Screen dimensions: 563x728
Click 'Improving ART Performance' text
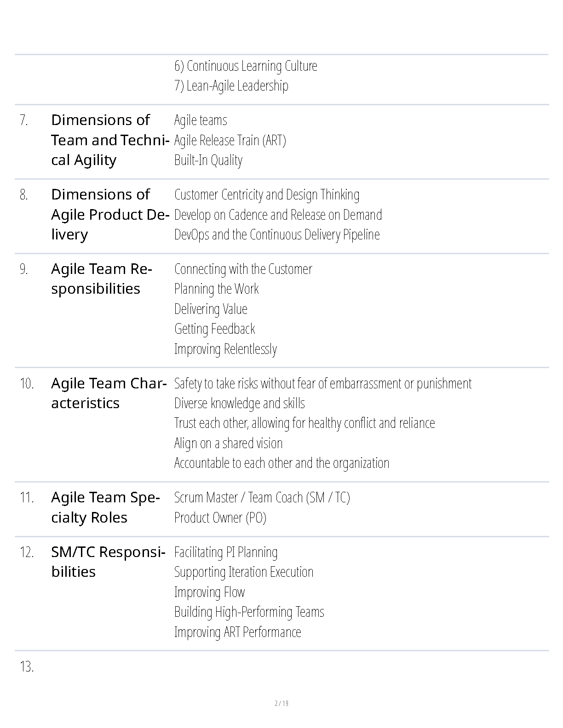(x=238, y=632)
